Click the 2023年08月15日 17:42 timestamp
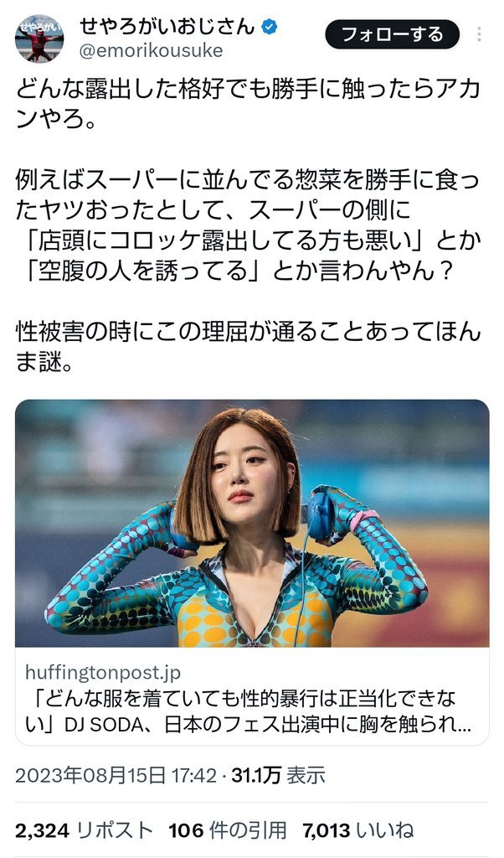Viewport: 504px width, 858px height. coord(116,775)
